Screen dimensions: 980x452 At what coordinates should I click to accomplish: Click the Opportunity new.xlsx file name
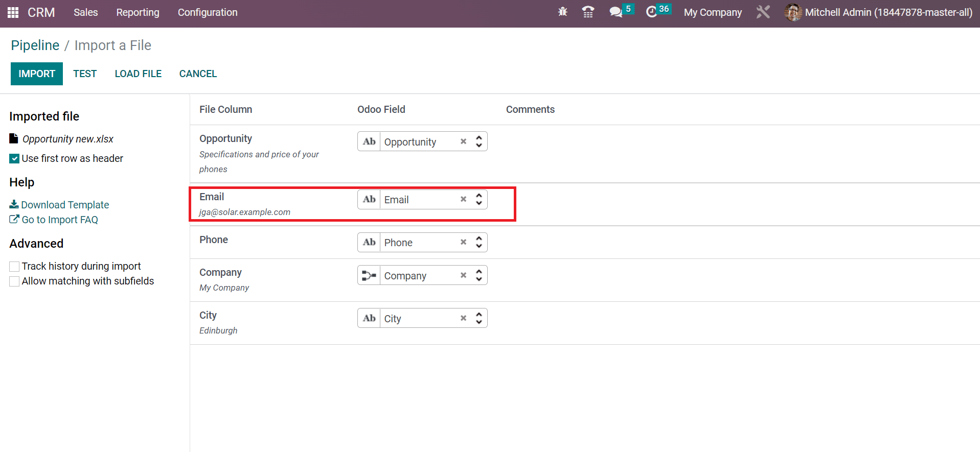[68, 139]
